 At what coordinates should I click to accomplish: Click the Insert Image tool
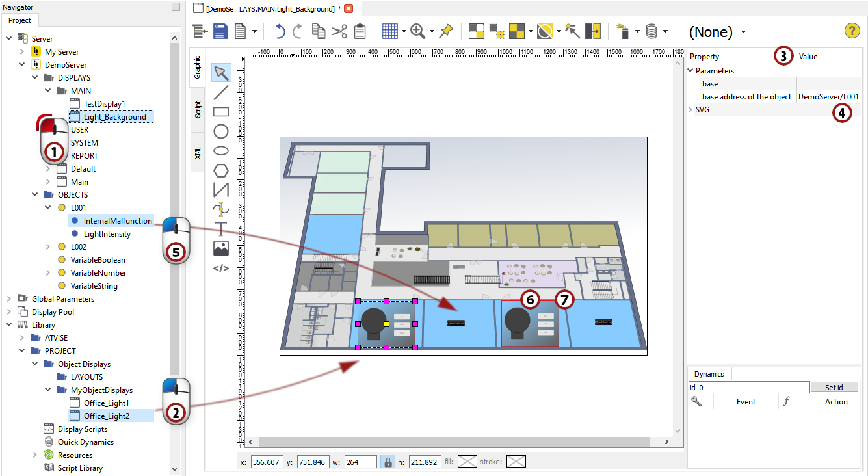click(x=221, y=248)
